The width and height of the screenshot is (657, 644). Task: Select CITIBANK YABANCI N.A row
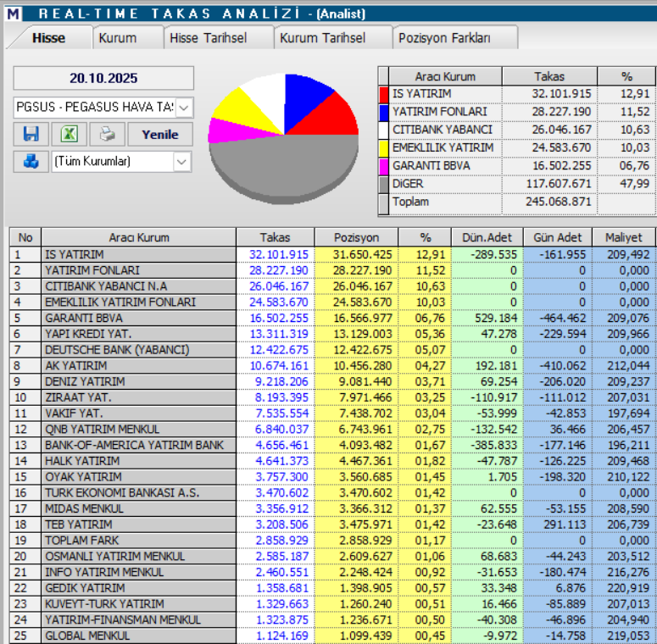coord(332,286)
